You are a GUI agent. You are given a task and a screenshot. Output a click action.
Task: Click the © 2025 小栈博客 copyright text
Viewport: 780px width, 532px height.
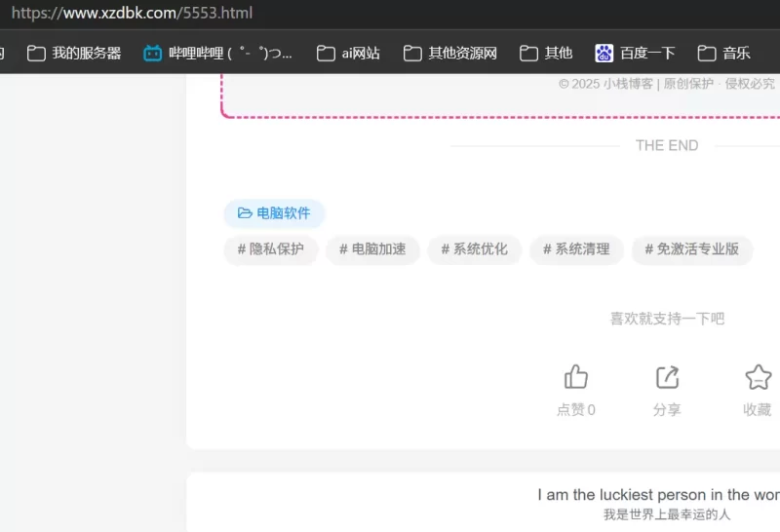(x=667, y=84)
